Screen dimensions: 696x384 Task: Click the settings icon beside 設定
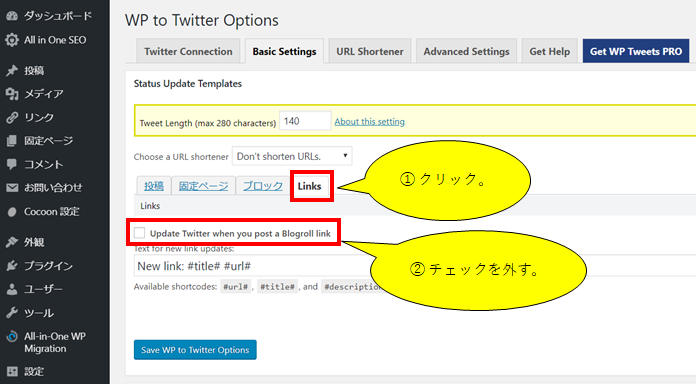[x=12, y=372]
